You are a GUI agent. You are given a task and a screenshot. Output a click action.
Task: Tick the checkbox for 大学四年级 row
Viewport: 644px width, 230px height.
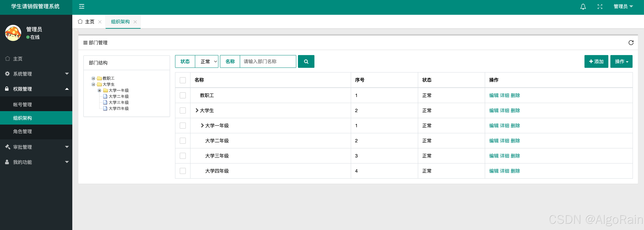click(183, 171)
